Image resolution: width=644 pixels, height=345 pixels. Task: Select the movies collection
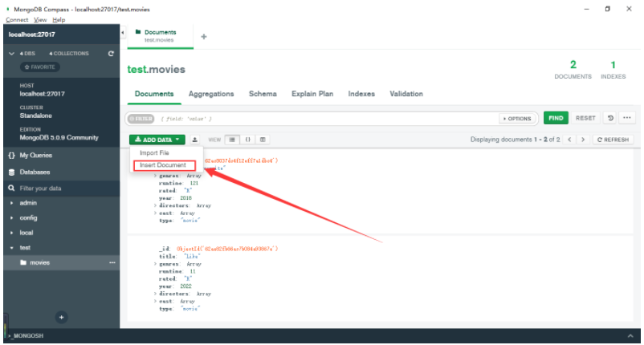point(39,262)
